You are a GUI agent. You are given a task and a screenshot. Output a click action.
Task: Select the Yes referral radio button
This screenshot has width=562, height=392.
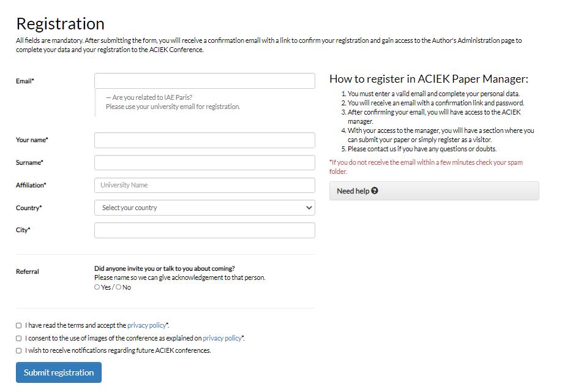click(x=97, y=287)
